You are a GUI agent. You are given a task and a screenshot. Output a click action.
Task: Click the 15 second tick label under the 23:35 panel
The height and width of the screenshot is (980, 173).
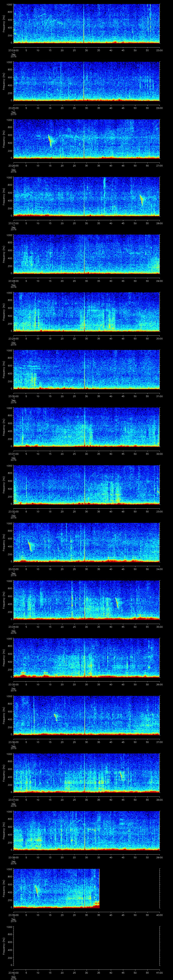(x=50, y=684)
